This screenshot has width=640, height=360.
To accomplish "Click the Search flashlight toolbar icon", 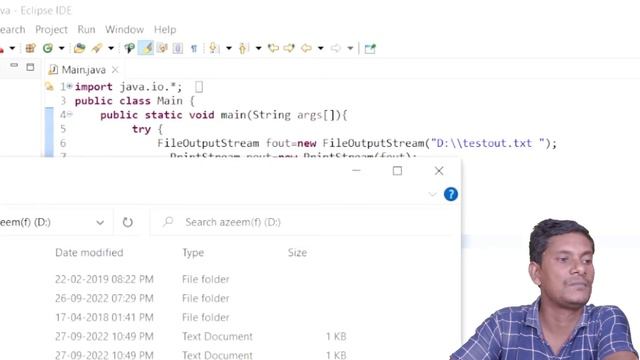I will coord(97,48).
